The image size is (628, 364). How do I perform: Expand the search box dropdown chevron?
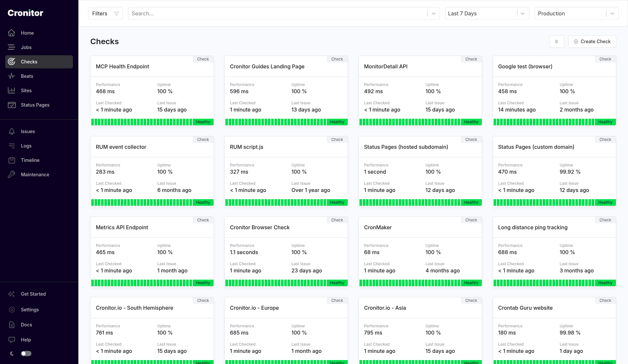(434, 13)
